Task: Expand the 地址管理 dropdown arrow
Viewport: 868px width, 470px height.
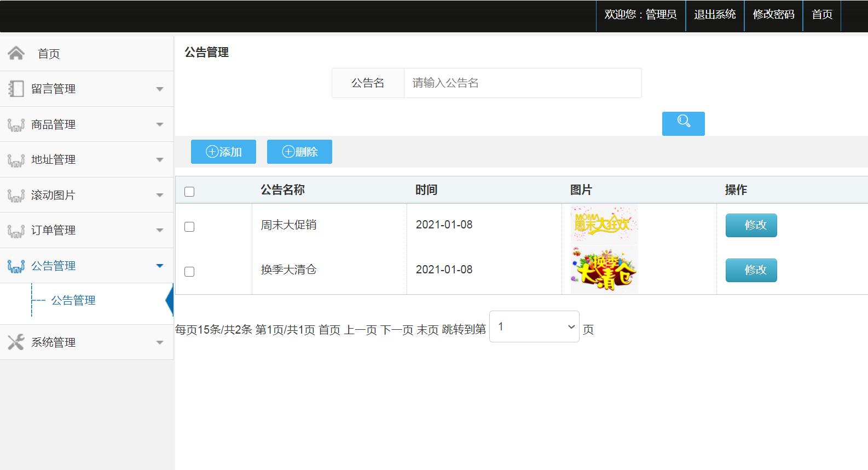Action: click(x=160, y=160)
